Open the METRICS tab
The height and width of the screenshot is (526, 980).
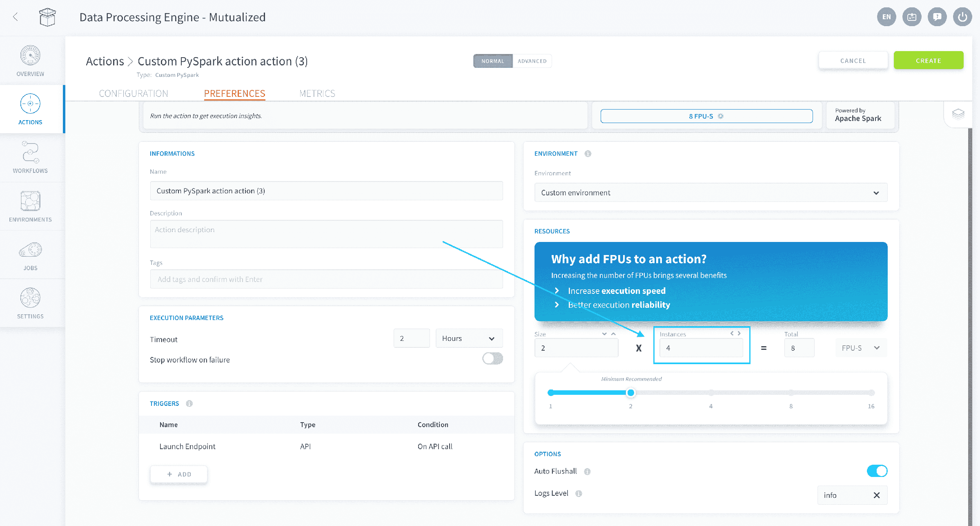click(x=317, y=94)
